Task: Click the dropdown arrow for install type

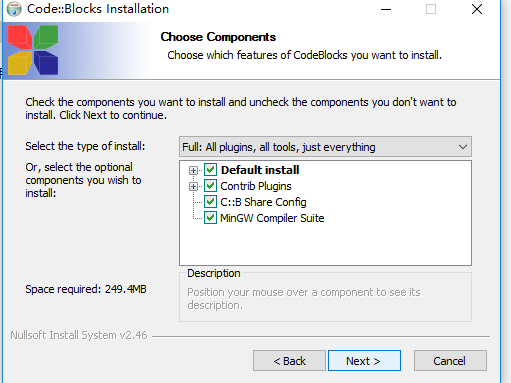Action: click(462, 147)
